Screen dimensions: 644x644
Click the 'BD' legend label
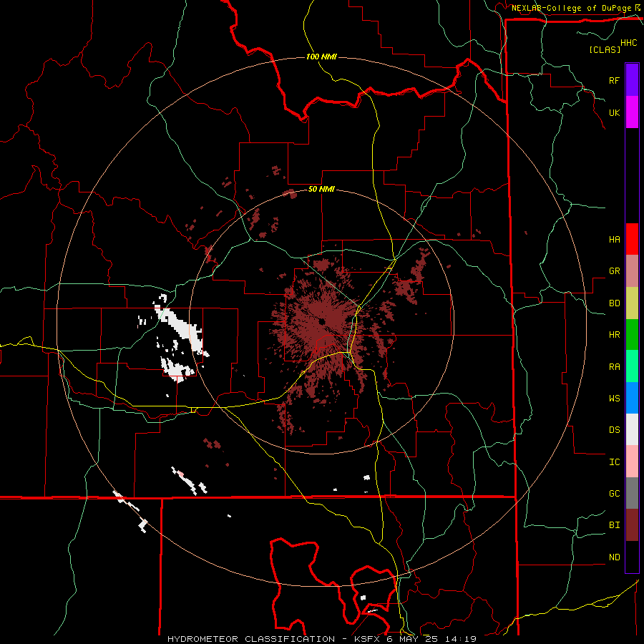click(x=614, y=303)
